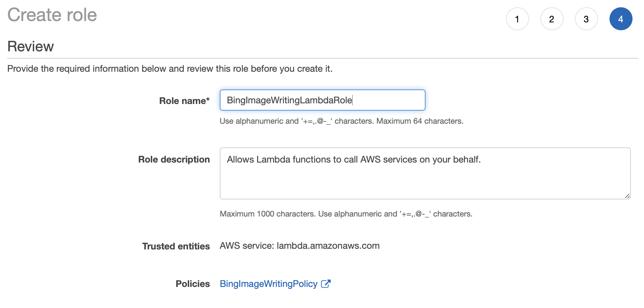644x308 pixels.
Task: Go back to wizard step 1 circle
Action: pyautogui.click(x=517, y=19)
